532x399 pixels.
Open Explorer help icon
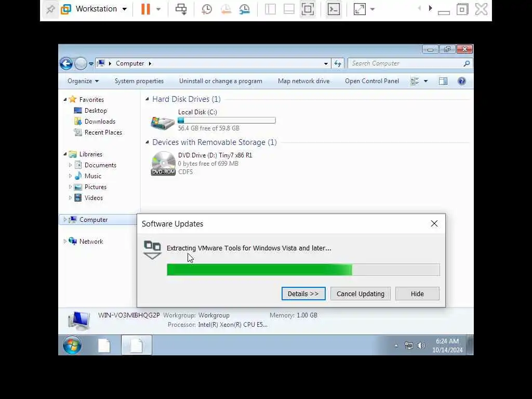point(462,81)
